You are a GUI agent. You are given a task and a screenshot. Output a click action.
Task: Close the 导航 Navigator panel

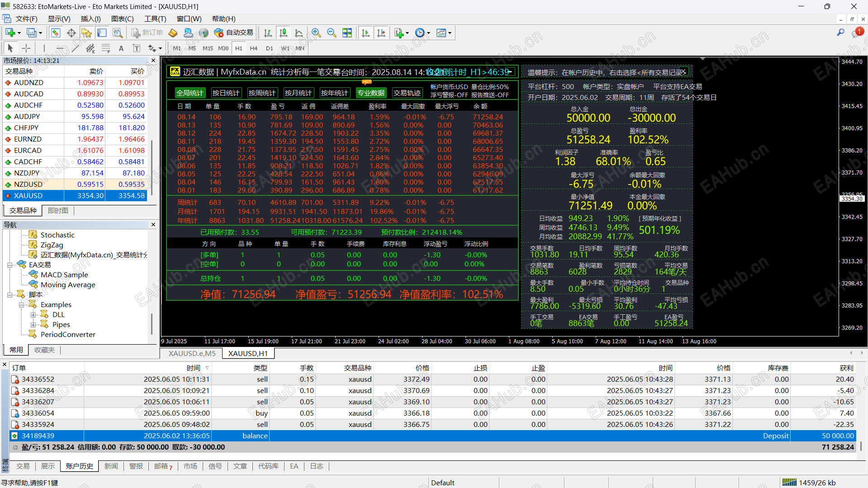point(153,224)
